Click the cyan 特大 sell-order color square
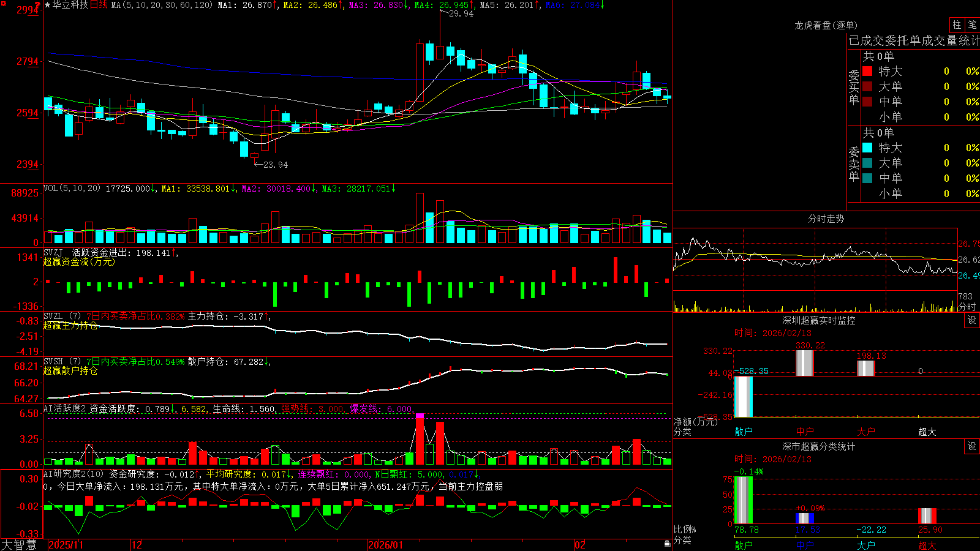Screen dimensions: 980x551 pyautogui.click(x=867, y=148)
